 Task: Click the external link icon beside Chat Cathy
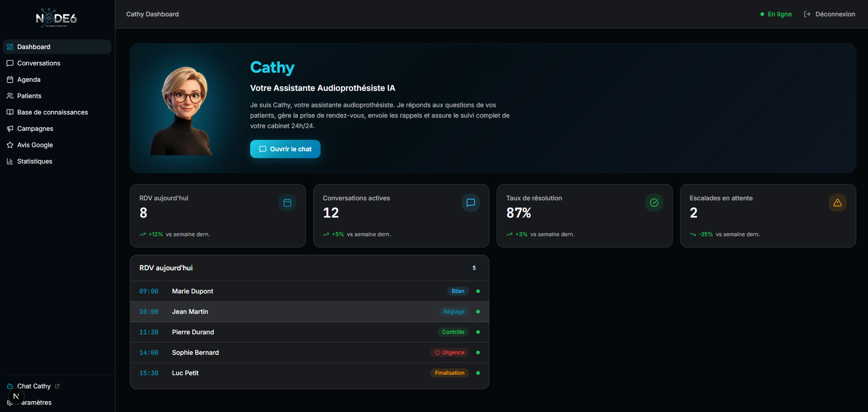pos(57,386)
